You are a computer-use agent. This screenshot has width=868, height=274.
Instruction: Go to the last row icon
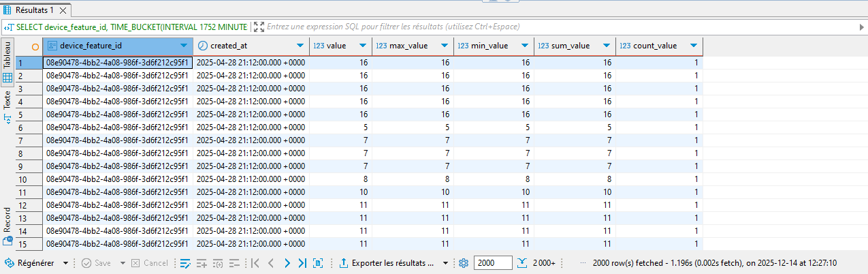(302, 263)
